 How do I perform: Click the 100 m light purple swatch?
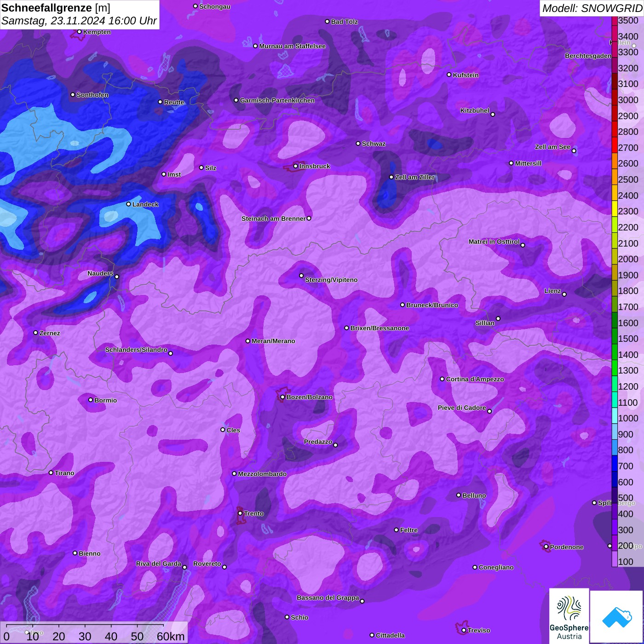(614, 559)
